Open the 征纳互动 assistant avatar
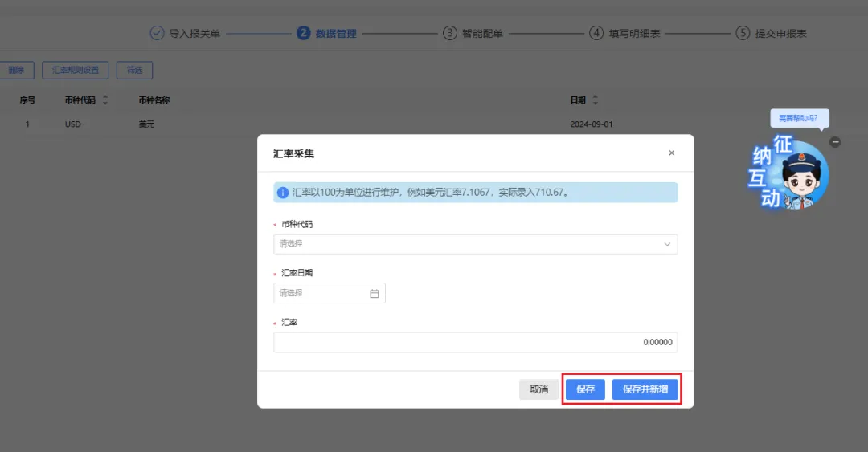868x452 pixels. coord(788,173)
